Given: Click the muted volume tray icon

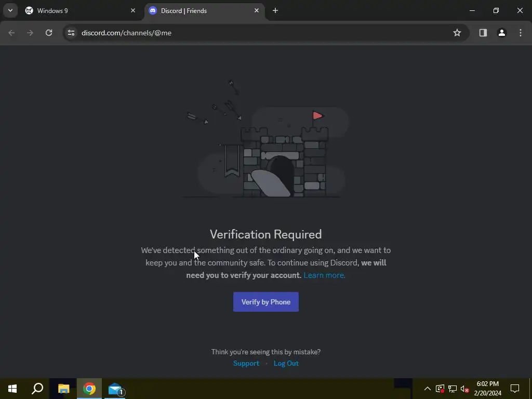Looking at the screenshot, I should (x=465, y=389).
